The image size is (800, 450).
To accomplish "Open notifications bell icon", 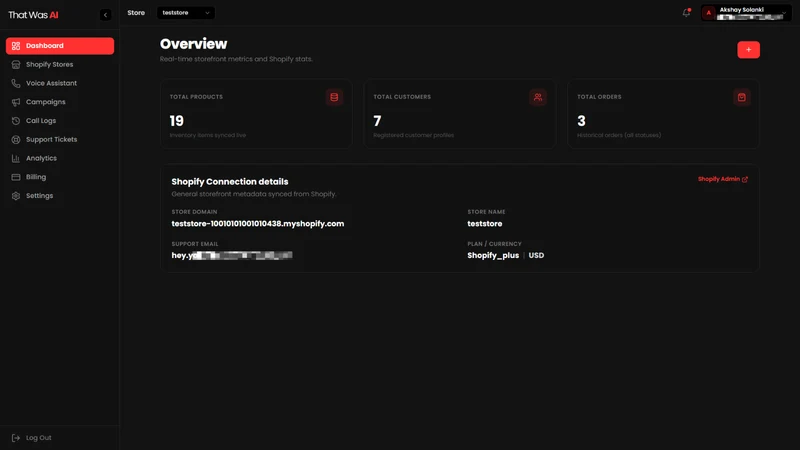I will click(686, 13).
